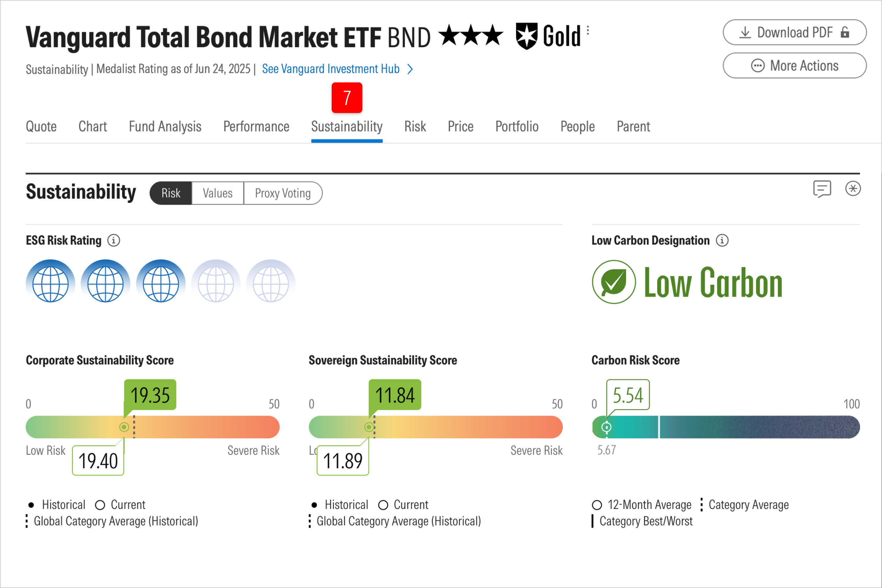Click the 11.89 sovereign current score label
Screen dimensions: 882x588
343,461
